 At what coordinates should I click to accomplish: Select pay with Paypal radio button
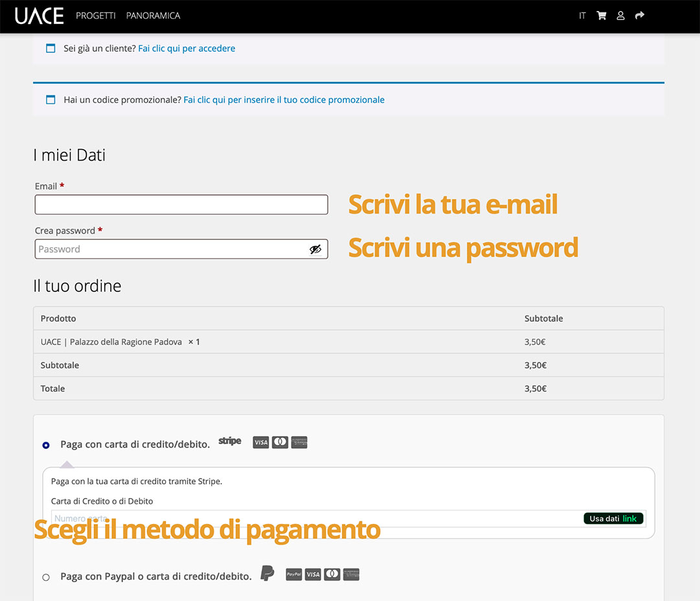(46, 577)
